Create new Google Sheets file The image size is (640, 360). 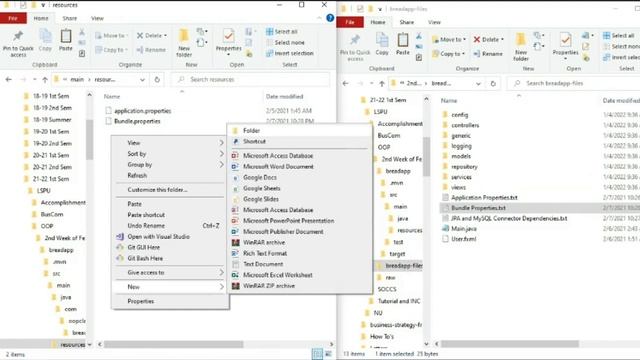click(x=300, y=188)
